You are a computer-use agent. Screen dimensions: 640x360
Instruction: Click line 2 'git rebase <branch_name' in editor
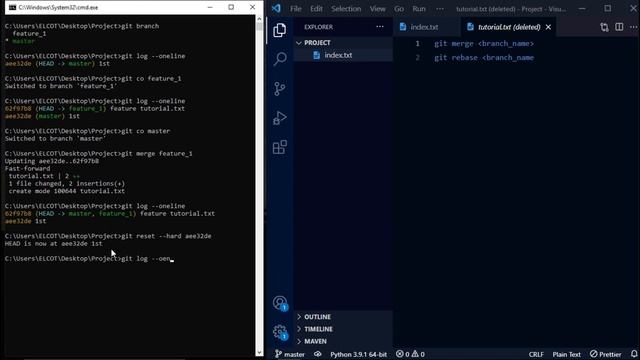(x=484, y=58)
